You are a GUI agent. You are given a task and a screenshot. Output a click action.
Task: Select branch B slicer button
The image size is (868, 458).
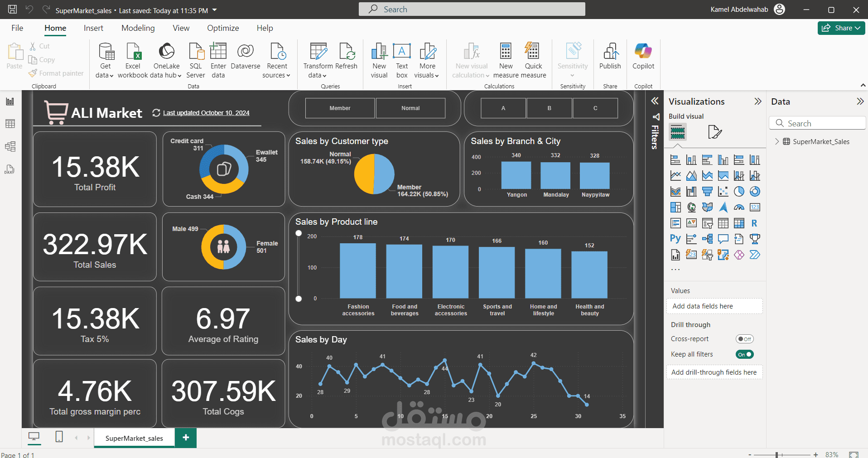pos(550,108)
